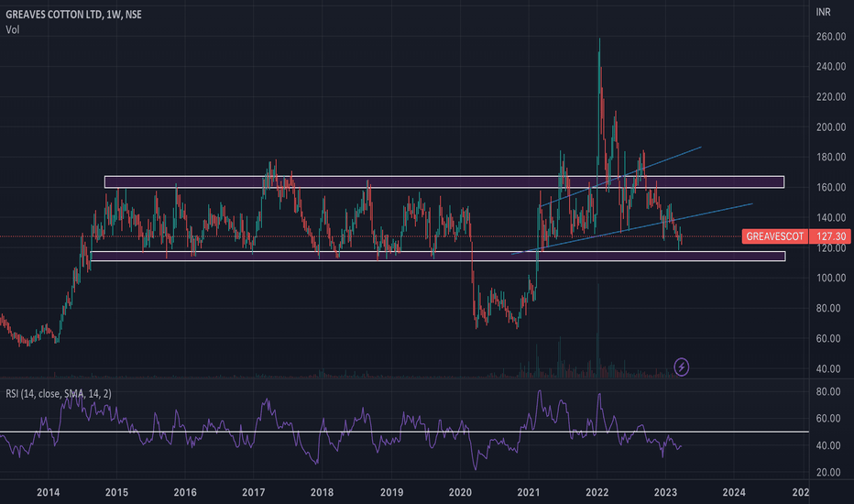
Task: Click the Vol indicator label
Action: pos(13,30)
